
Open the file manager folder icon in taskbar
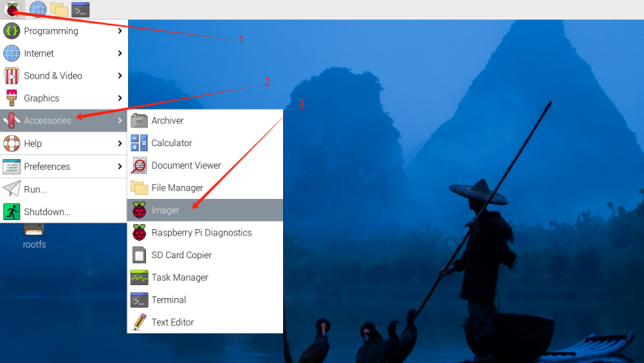click(58, 9)
